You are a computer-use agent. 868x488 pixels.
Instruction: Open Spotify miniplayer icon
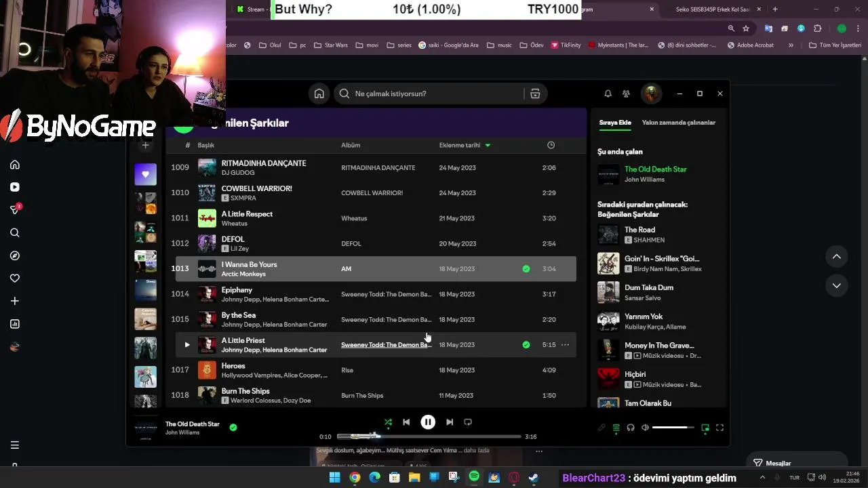[x=705, y=428]
